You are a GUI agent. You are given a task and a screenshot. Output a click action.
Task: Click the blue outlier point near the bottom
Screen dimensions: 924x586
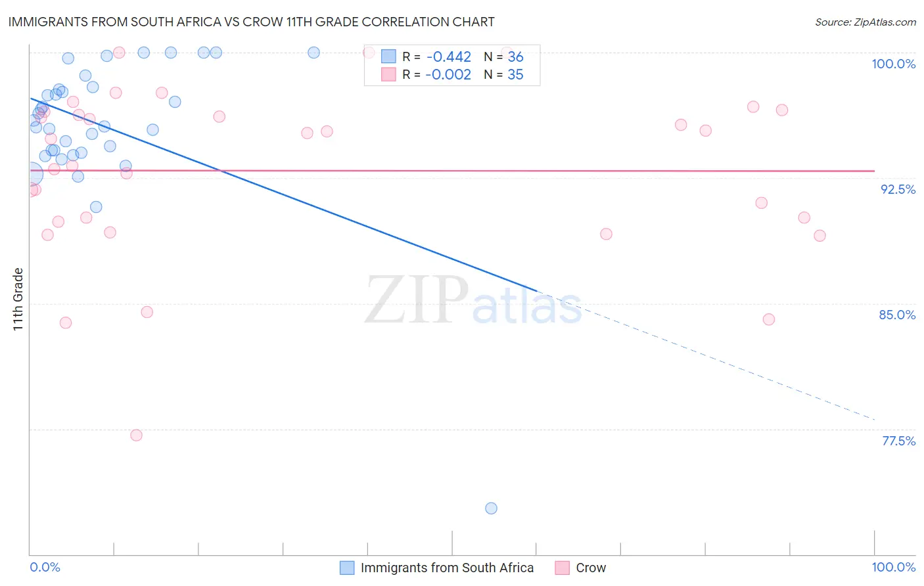click(x=491, y=508)
